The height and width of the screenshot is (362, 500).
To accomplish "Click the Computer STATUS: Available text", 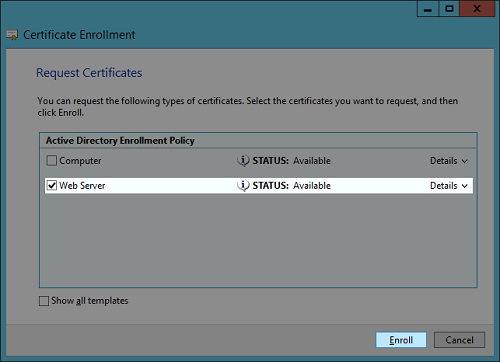I will (291, 161).
